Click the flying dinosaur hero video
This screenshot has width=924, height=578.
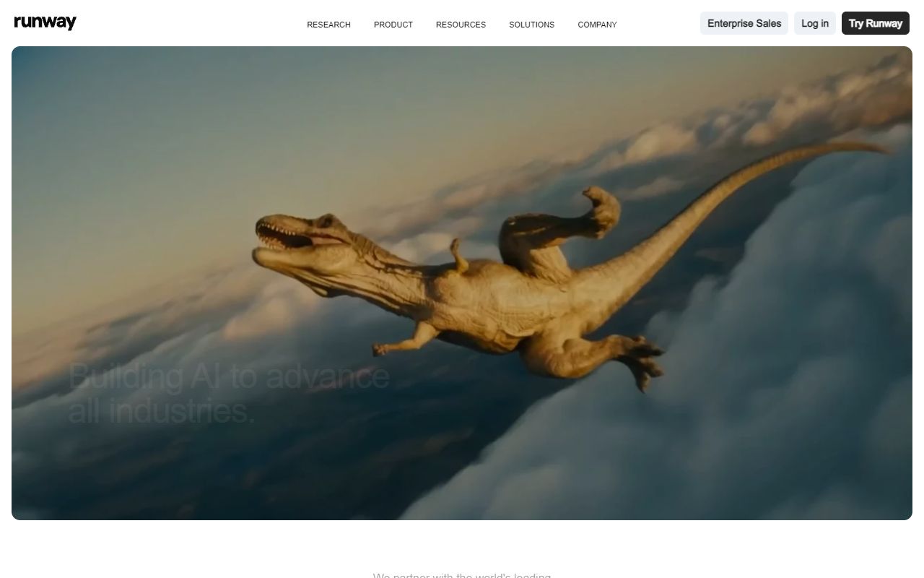coord(461,283)
